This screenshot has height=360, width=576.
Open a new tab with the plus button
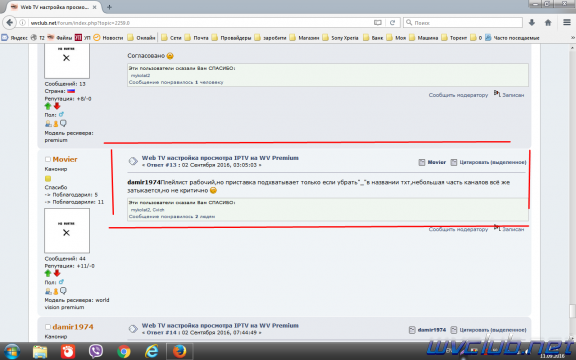109,7
